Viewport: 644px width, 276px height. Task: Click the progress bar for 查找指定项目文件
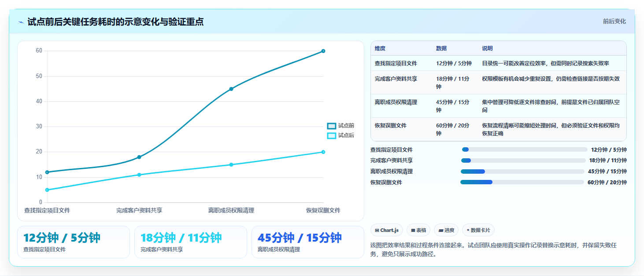click(x=525, y=150)
